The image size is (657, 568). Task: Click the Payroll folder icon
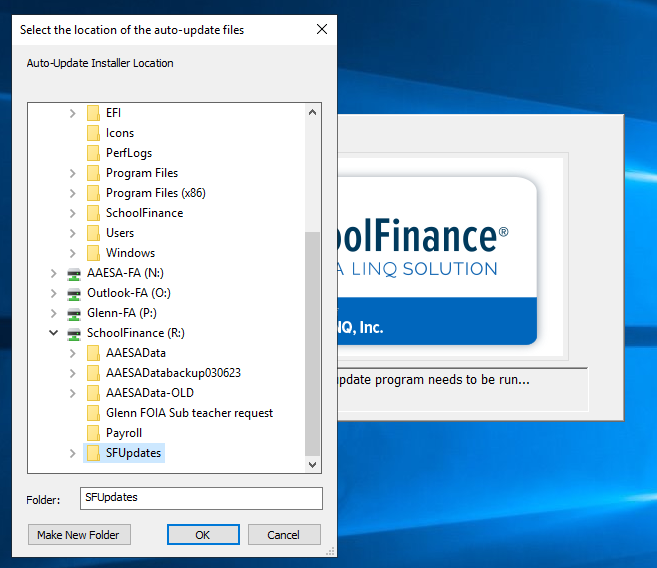[93, 433]
